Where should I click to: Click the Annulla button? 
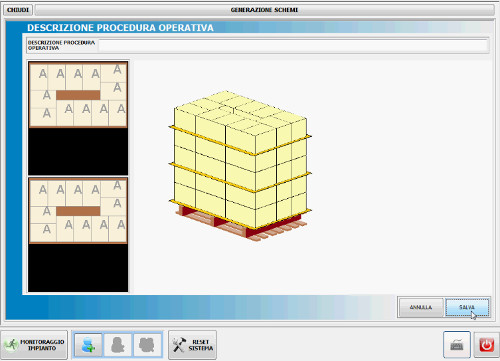421,307
